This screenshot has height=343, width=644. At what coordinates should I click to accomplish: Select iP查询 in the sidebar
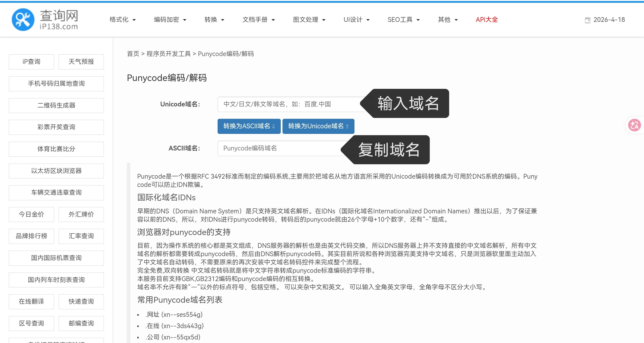[31, 62]
